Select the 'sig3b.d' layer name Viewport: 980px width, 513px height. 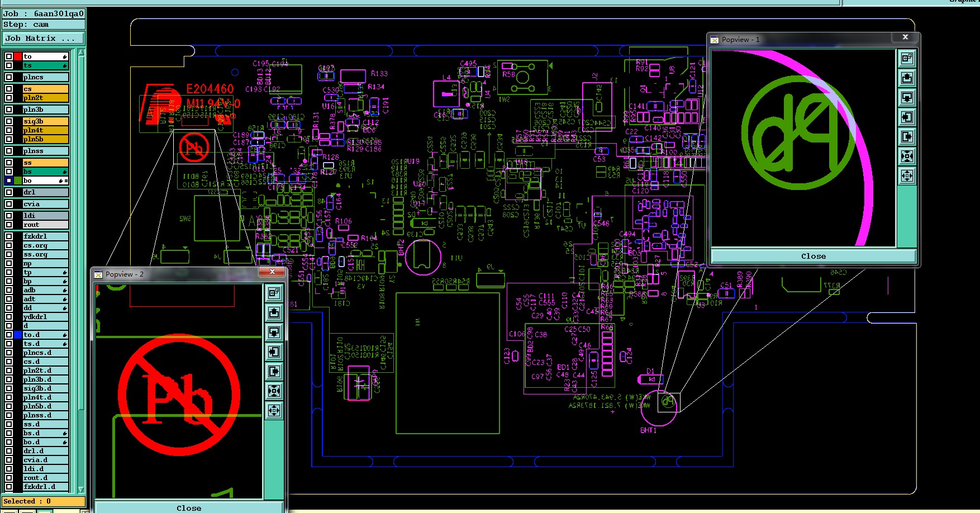[45, 388]
